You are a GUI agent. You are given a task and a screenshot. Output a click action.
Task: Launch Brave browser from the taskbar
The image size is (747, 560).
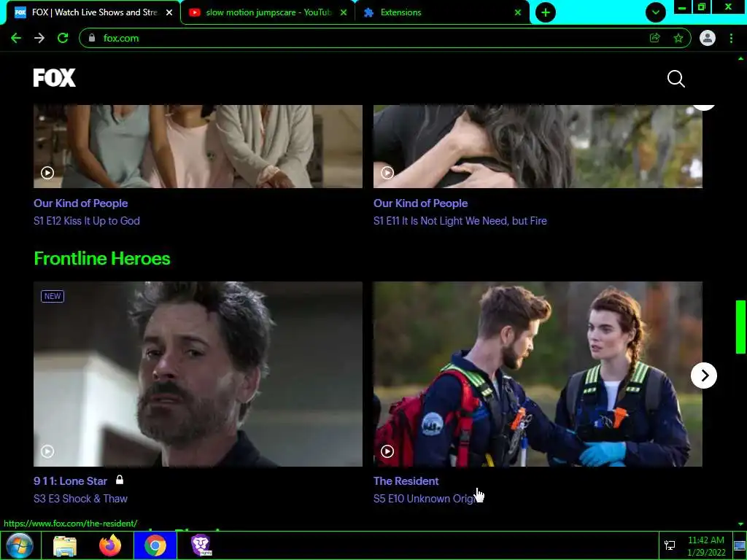coord(201,545)
